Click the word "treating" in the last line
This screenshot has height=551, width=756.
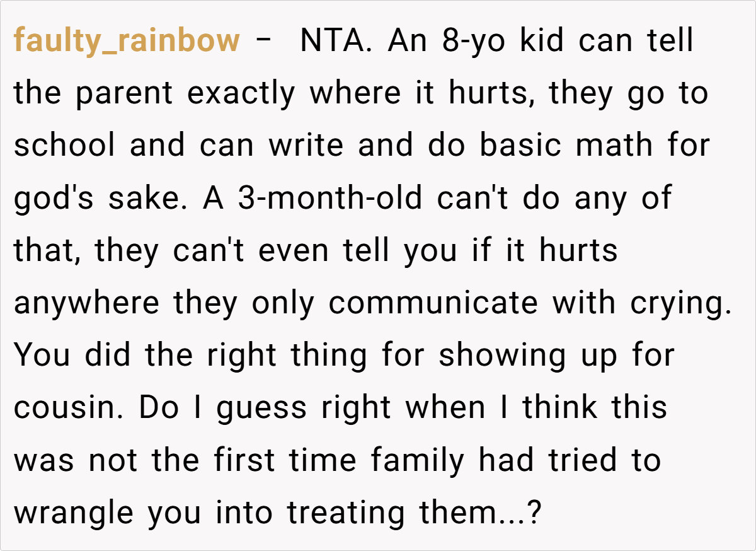pyautogui.click(x=345, y=513)
